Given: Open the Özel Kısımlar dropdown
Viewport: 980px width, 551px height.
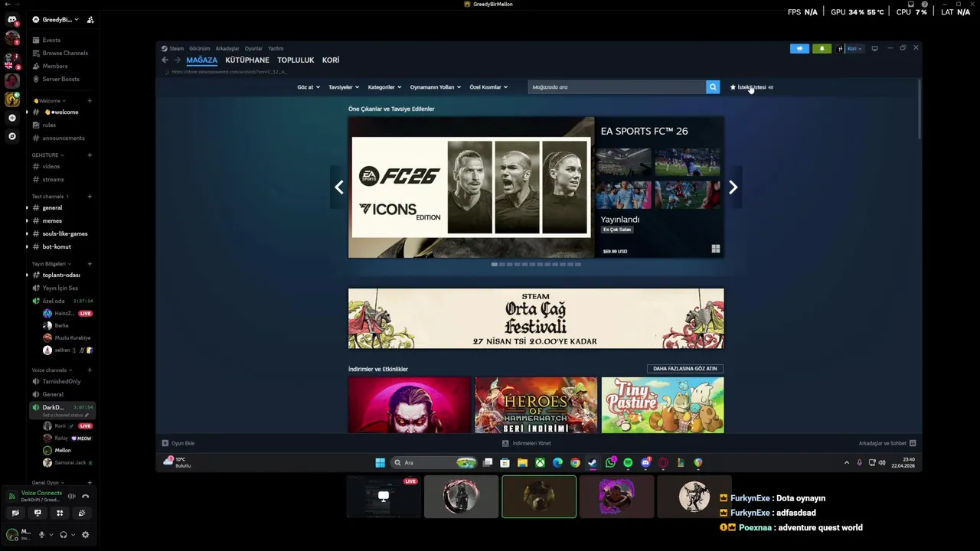Looking at the screenshot, I should point(488,87).
